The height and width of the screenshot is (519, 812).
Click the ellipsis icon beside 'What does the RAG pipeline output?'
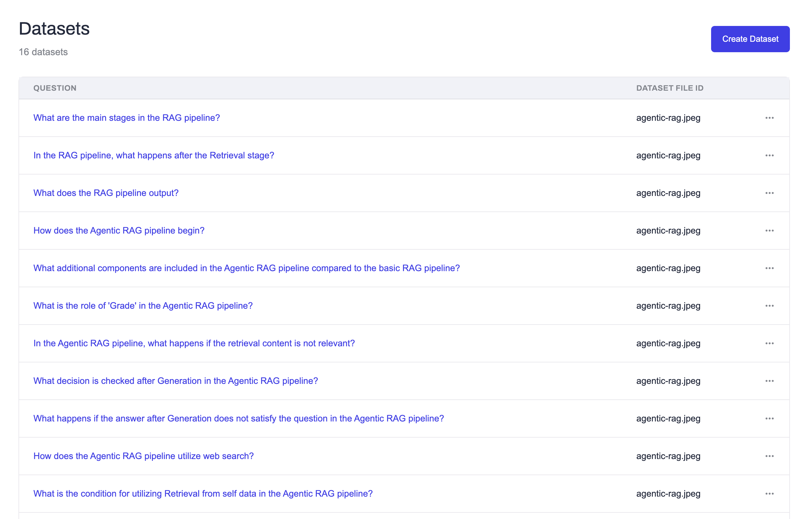(x=770, y=193)
